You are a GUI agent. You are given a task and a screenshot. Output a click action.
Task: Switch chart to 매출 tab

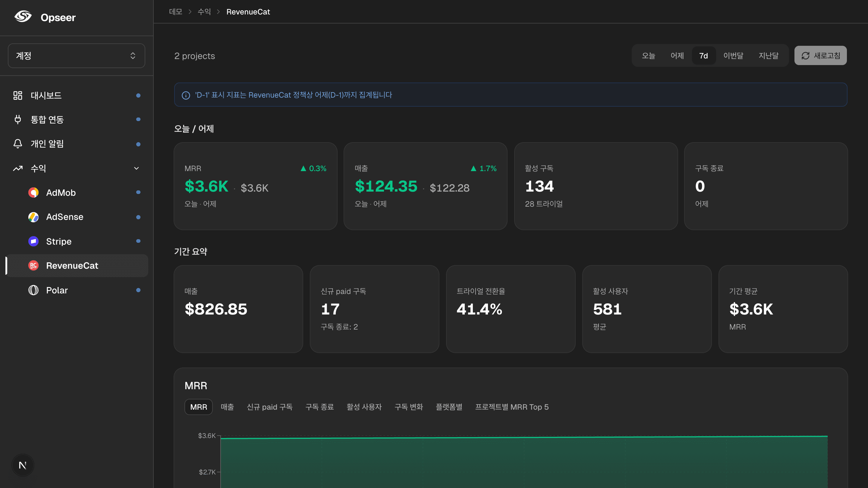click(227, 407)
